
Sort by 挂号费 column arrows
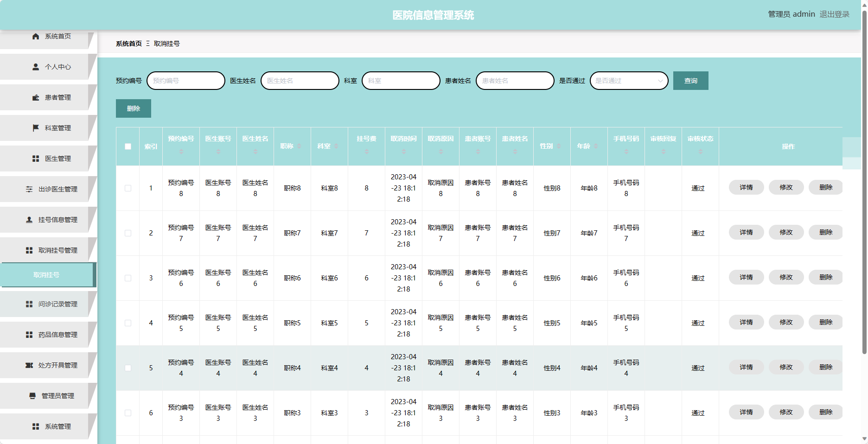[367, 152]
